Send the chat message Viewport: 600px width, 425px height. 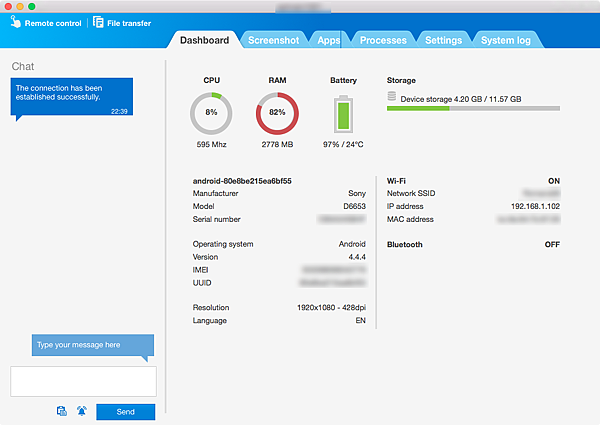(126, 412)
